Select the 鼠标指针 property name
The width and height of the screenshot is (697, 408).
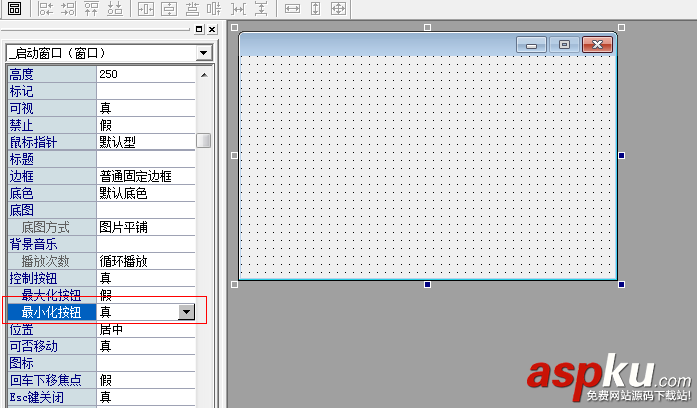pyautogui.click(x=52, y=142)
